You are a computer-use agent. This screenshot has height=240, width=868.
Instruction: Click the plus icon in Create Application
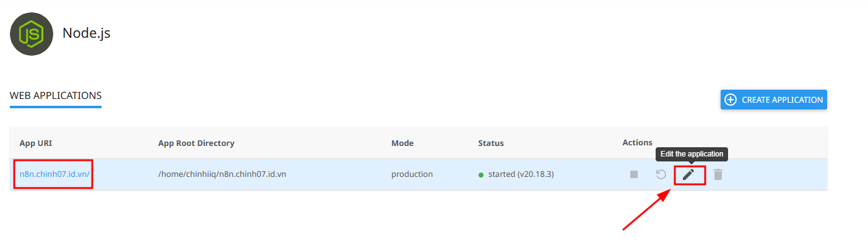tap(731, 100)
